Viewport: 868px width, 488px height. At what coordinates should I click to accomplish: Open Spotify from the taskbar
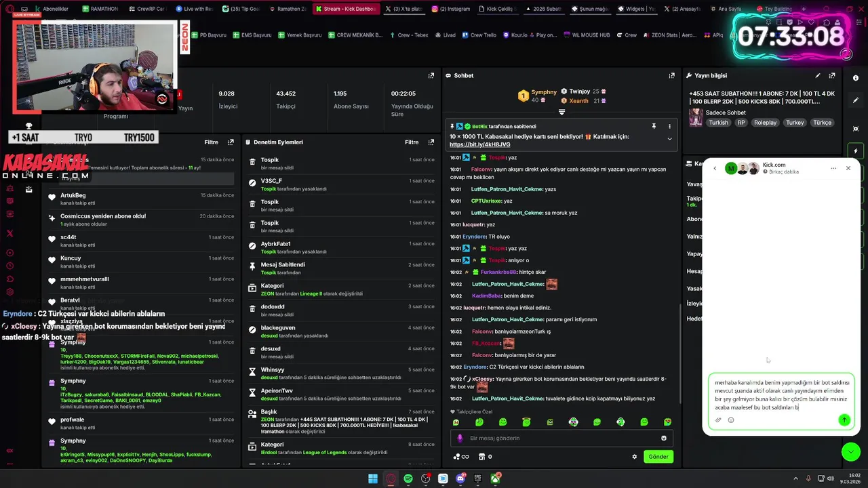click(x=408, y=479)
